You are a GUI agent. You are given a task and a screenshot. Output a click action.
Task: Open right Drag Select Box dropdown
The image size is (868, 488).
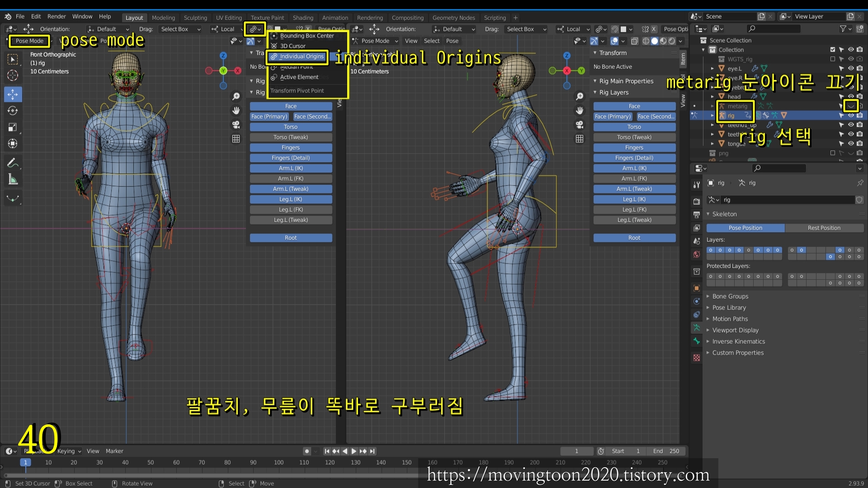point(527,29)
